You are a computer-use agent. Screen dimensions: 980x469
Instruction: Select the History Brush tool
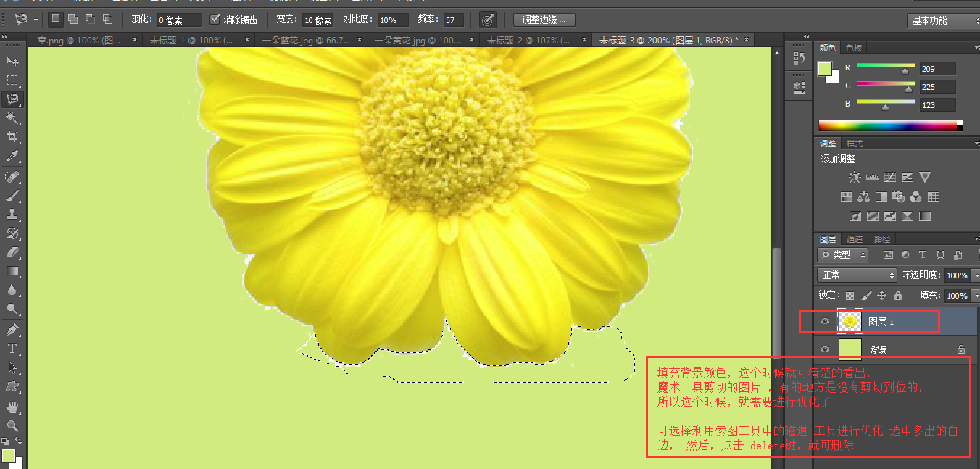click(x=12, y=233)
